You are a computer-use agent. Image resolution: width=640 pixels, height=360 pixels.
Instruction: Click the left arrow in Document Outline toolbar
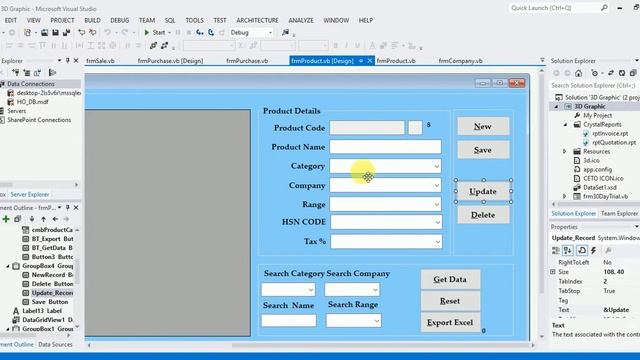tap(55, 219)
